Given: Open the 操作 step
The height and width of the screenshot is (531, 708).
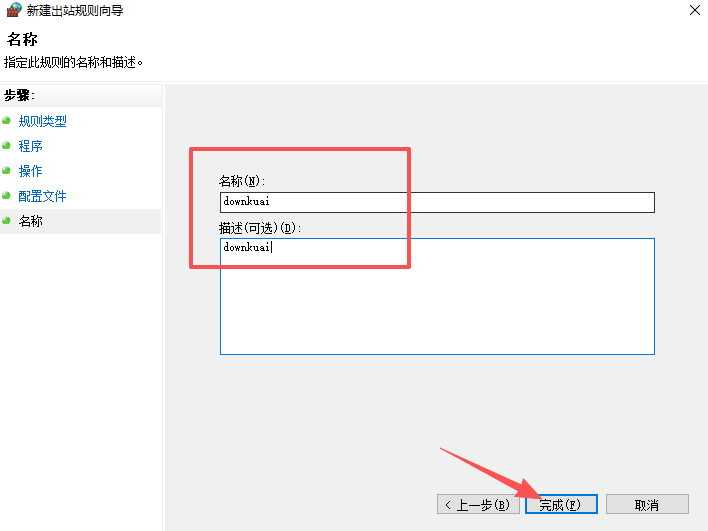Looking at the screenshot, I should click(x=31, y=171).
